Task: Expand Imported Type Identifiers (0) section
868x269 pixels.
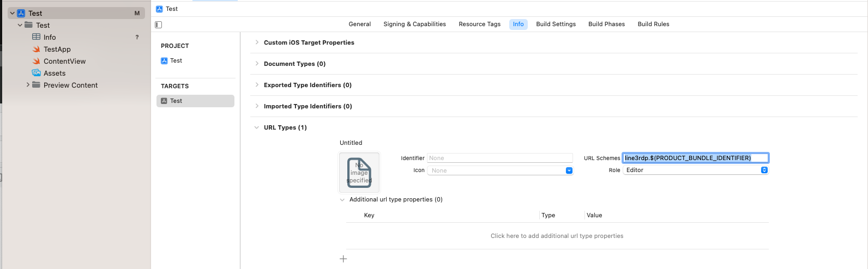Action: tap(257, 106)
